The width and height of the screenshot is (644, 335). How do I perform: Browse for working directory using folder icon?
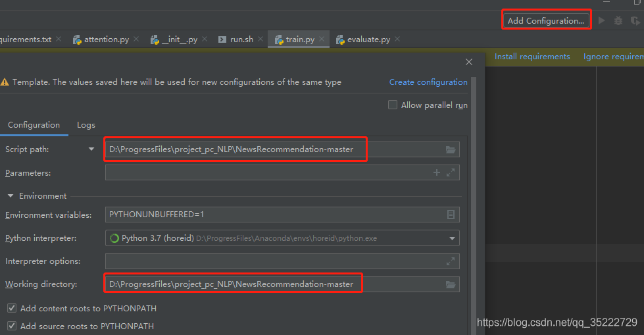point(451,284)
